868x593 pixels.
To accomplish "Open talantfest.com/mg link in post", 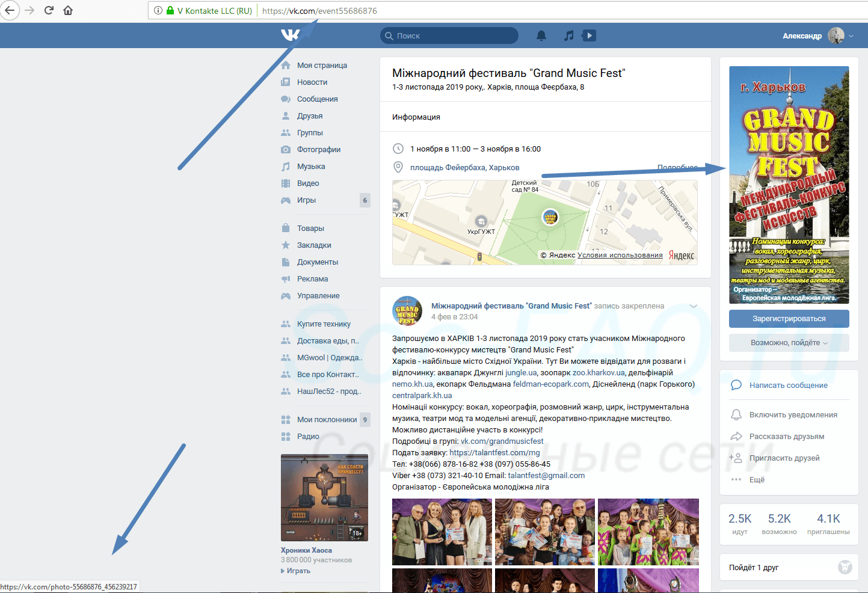I will coord(494,452).
